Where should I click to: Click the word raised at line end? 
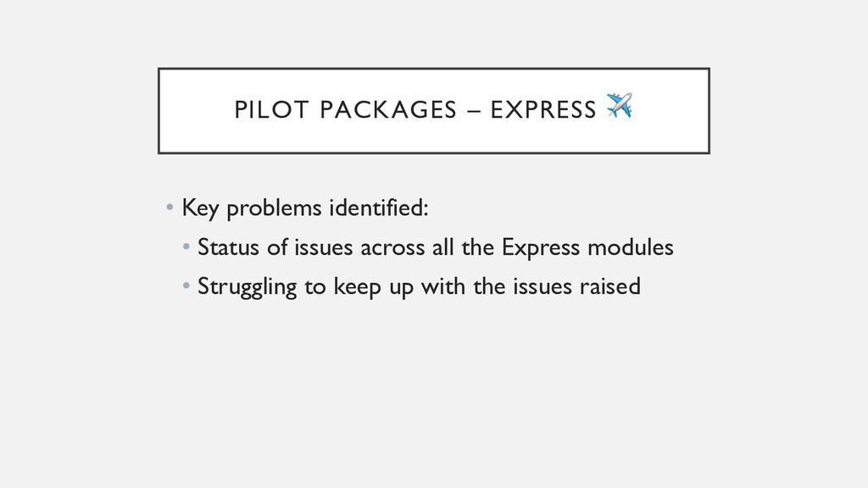(610, 286)
